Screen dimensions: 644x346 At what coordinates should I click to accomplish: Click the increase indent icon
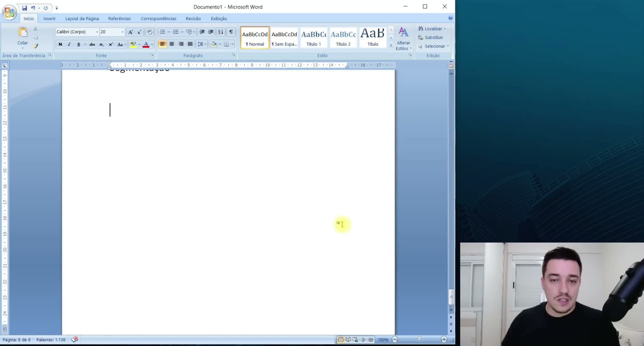(x=211, y=32)
